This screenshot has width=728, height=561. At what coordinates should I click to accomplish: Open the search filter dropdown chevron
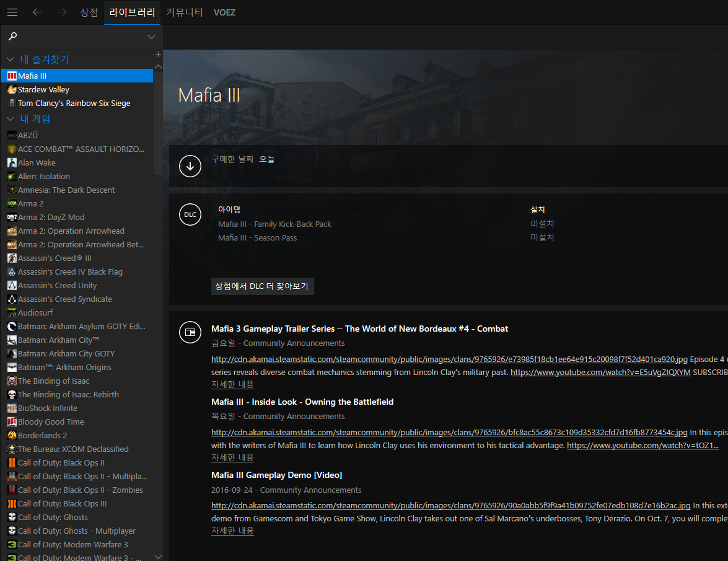point(151,37)
